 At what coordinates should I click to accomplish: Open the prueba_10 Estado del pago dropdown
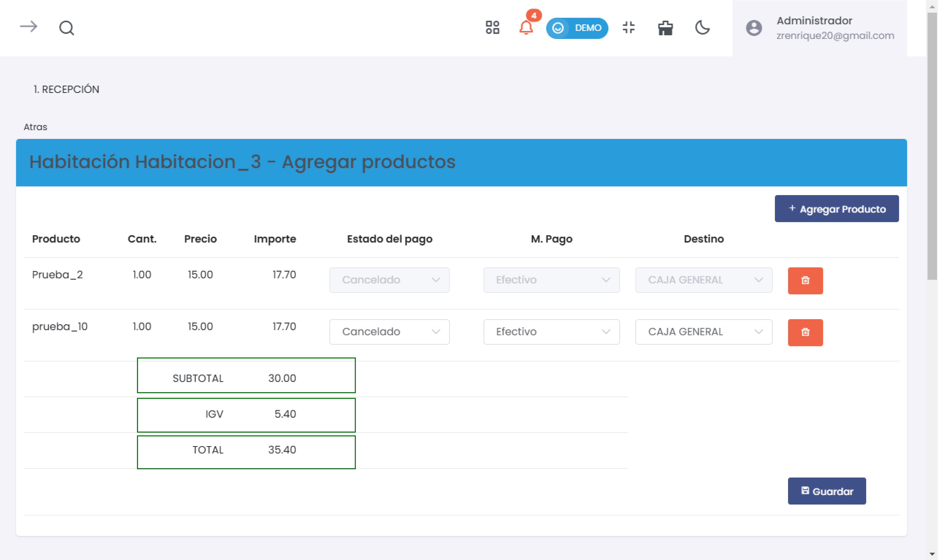[389, 332]
